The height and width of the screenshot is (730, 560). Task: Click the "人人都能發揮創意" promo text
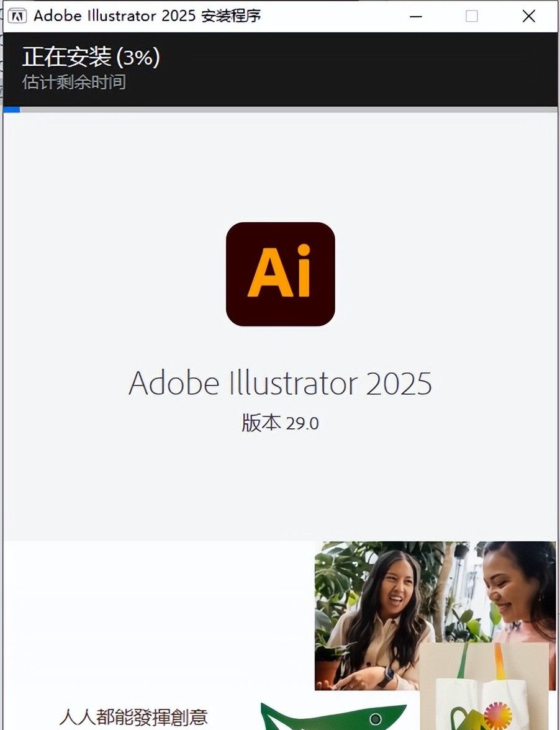pos(133,718)
